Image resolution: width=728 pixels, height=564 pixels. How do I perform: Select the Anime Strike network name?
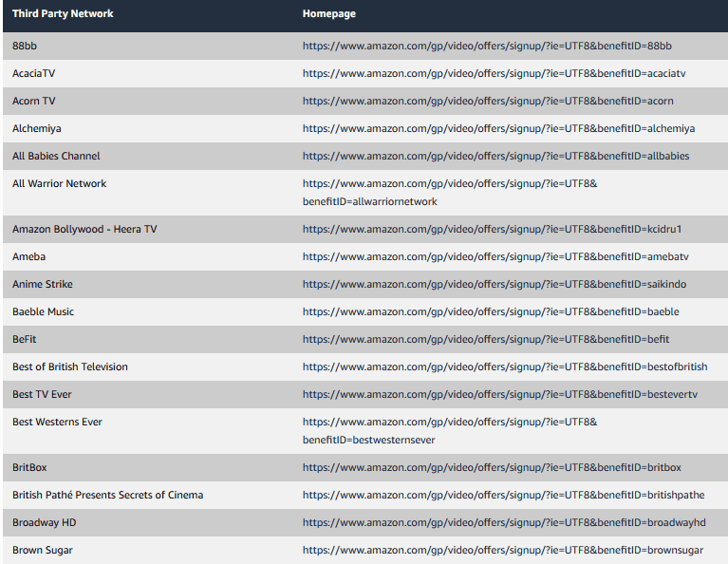click(43, 284)
